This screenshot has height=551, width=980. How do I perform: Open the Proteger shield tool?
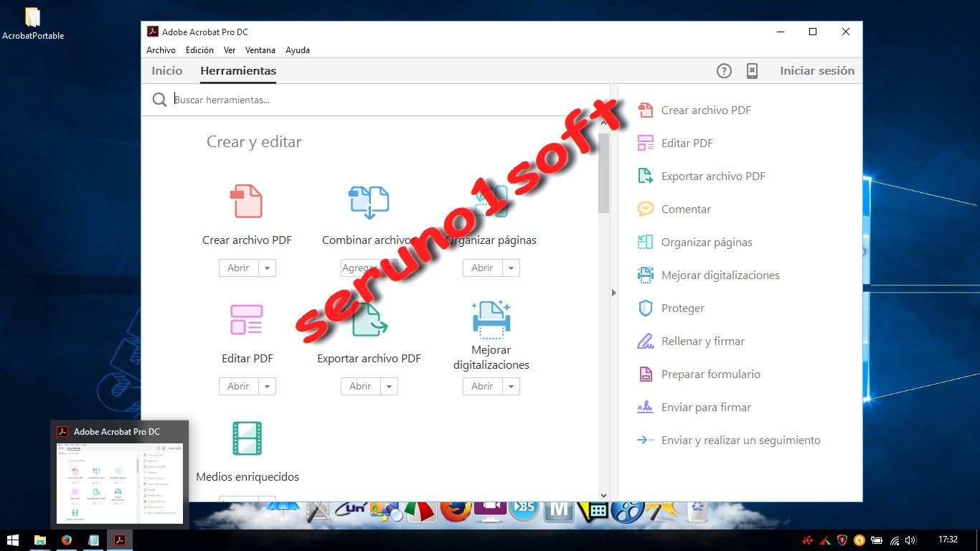[x=672, y=308]
